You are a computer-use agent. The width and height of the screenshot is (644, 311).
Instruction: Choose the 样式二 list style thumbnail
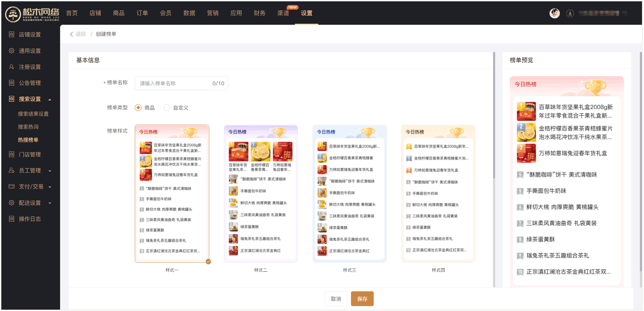coord(261,194)
